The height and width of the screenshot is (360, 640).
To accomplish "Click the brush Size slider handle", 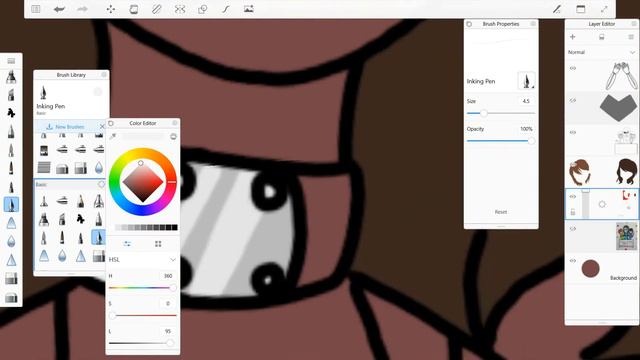I will 483,113.
